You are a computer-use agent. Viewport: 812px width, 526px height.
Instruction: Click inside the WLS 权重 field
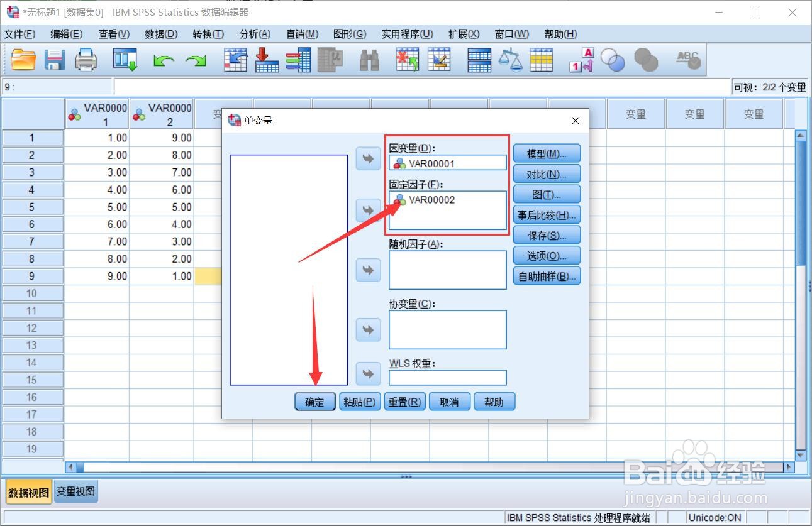coord(447,378)
